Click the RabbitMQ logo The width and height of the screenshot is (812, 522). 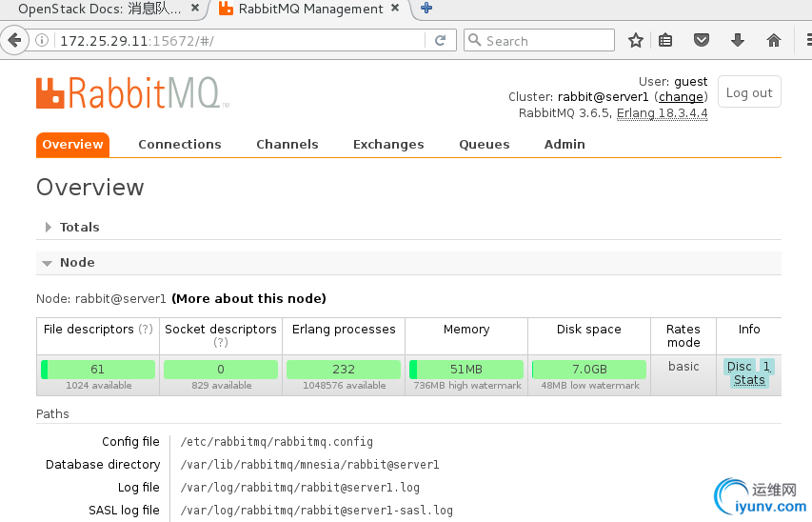pyautogui.click(x=132, y=93)
